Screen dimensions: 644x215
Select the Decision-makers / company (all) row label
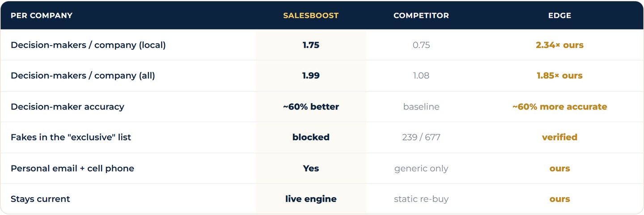click(x=83, y=76)
